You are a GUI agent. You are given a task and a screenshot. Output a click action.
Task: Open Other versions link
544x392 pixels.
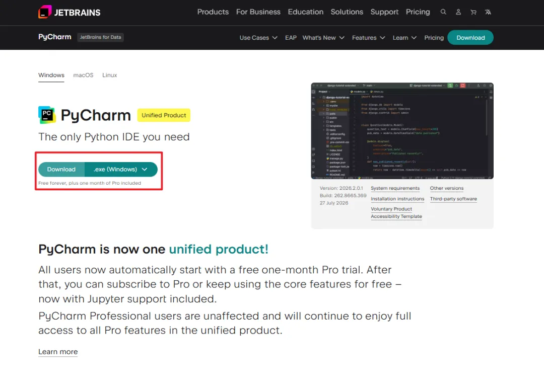pos(446,188)
